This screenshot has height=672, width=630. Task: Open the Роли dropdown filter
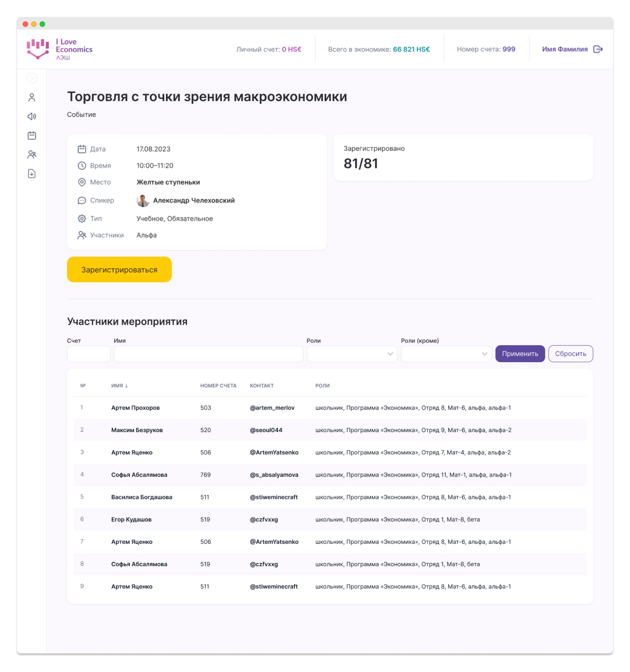[352, 354]
